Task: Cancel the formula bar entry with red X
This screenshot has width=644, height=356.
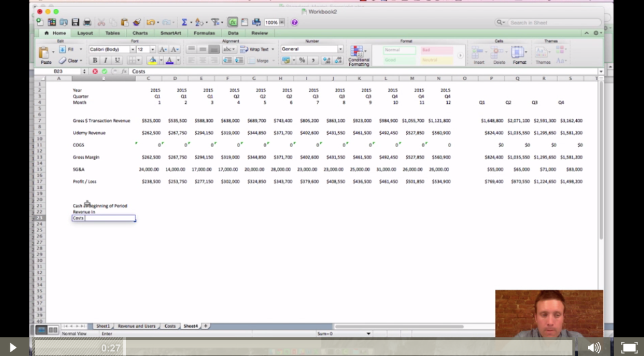Action: point(95,72)
